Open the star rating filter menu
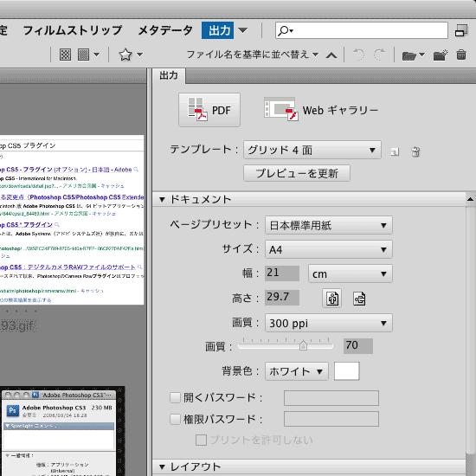The image size is (476, 476). click(x=131, y=55)
